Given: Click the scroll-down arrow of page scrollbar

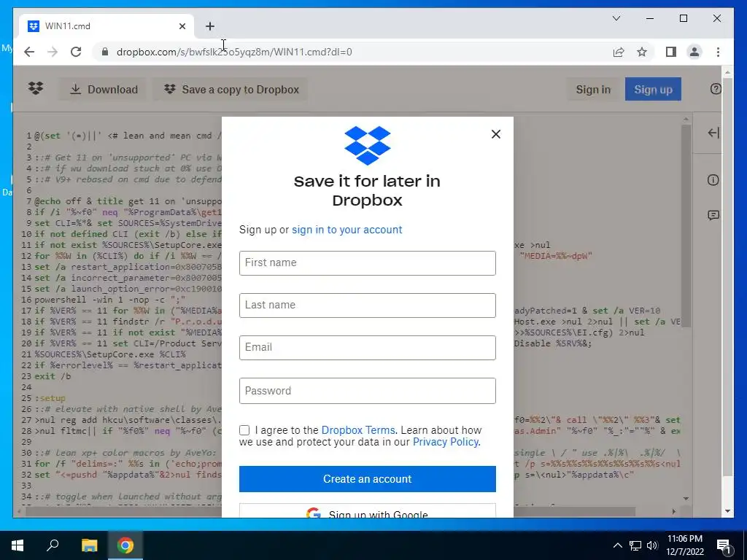Looking at the screenshot, I should 727,511.
